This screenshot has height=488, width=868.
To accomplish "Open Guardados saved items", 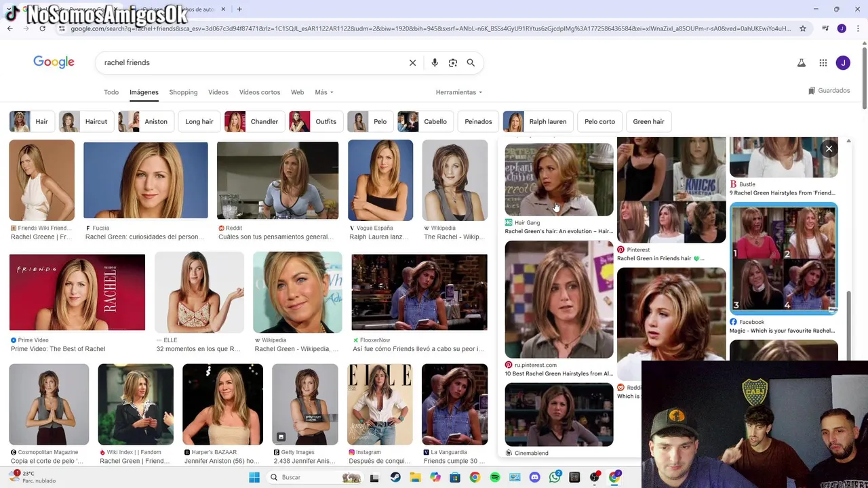I will pyautogui.click(x=829, y=90).
